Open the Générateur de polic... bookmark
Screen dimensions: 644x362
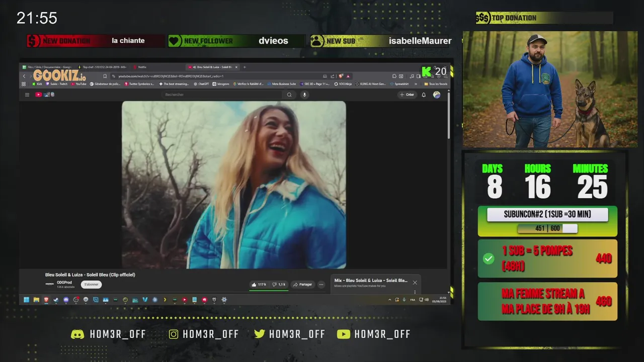[x=105, y=84]
